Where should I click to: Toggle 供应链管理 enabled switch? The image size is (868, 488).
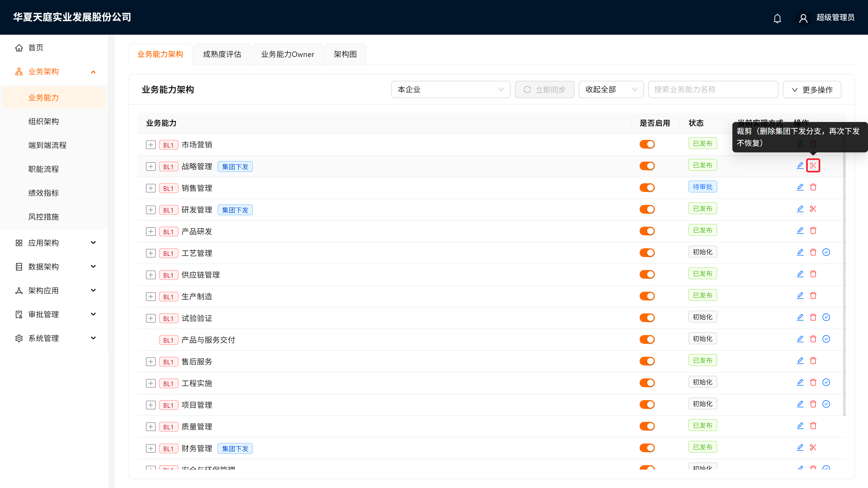(647, 274)
